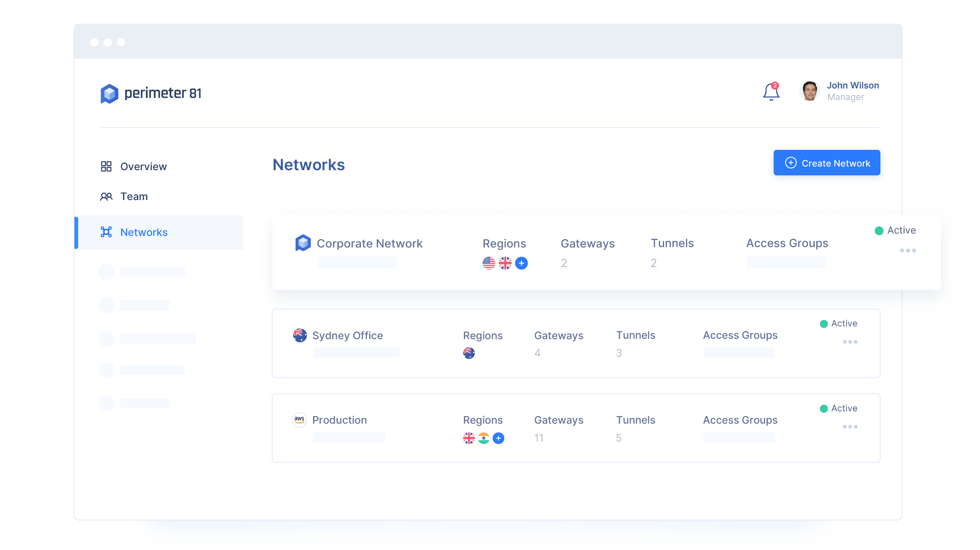Go to the Team sidebar section
This screenshot has height=550, width=980.
click(134, 196)
